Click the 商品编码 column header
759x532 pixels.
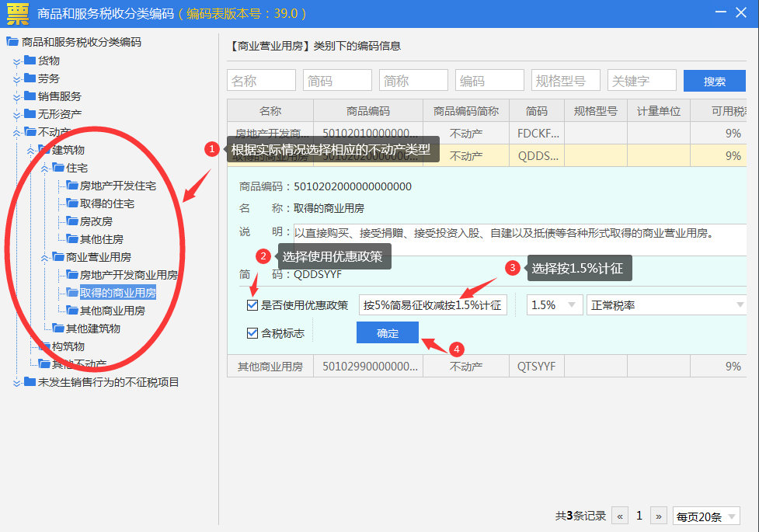click(x=368, y=111)
